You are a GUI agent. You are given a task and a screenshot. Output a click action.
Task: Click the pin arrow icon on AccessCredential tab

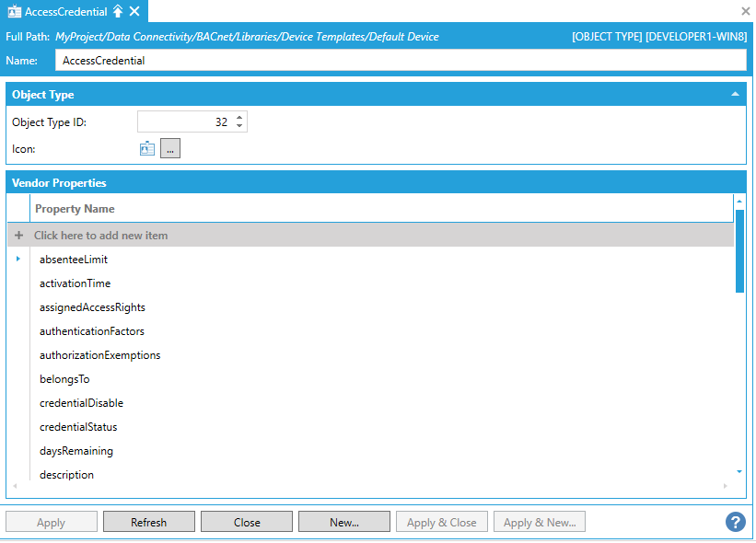click(x=118, y=11)
